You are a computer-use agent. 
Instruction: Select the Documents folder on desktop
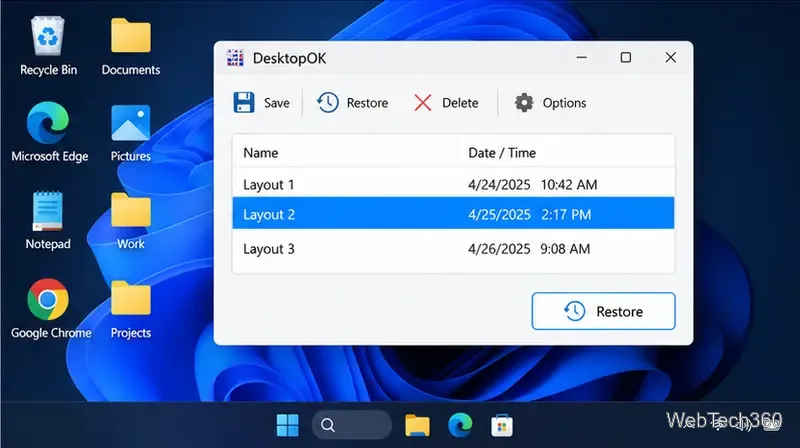point(131,36)
